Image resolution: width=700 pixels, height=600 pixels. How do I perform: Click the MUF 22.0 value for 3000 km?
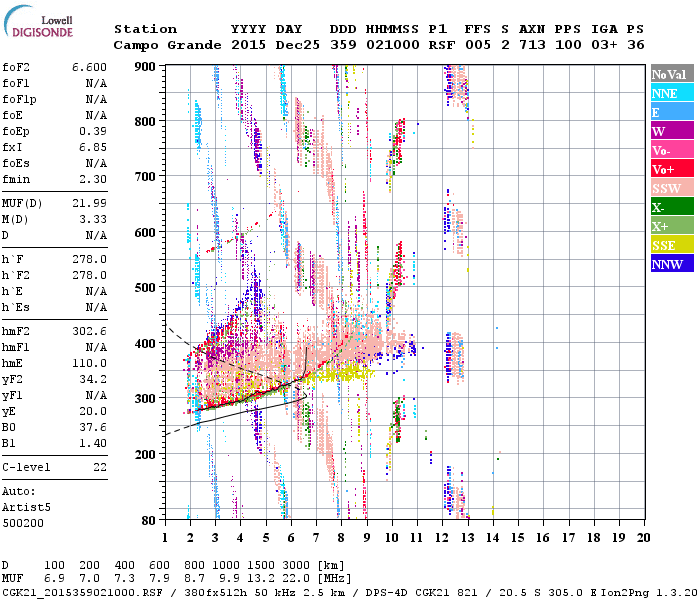coord(296,578)
